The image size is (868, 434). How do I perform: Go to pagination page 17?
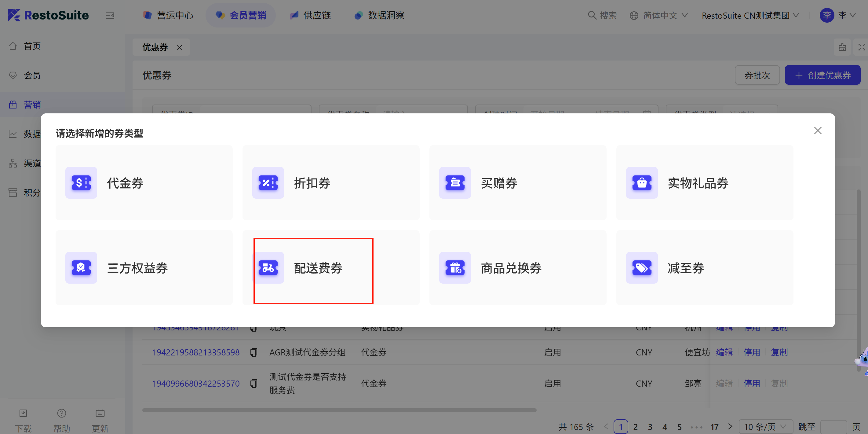point(714,427)
